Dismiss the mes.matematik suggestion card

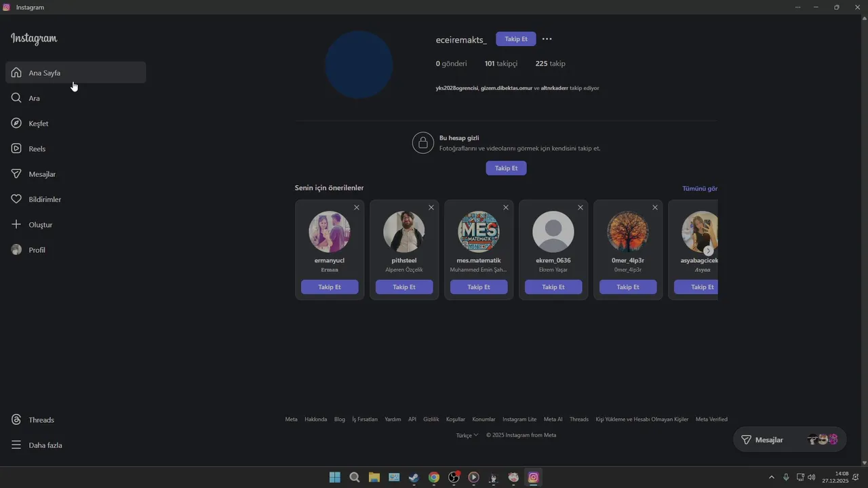point(506,207)
